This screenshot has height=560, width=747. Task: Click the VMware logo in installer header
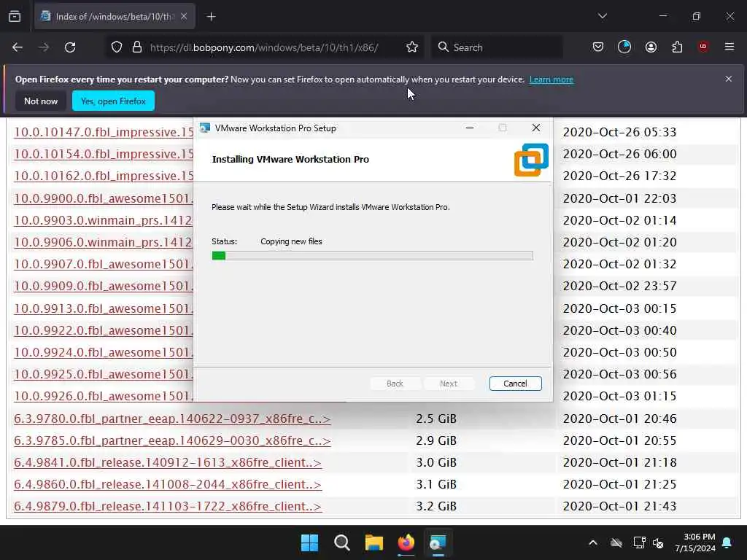click(x=531, y=160)
